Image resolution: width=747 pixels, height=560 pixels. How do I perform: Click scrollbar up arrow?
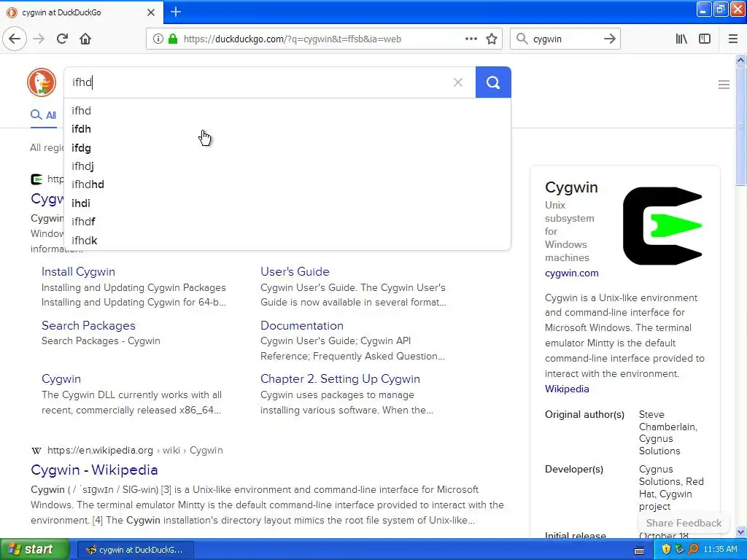(x=740, y=60)
